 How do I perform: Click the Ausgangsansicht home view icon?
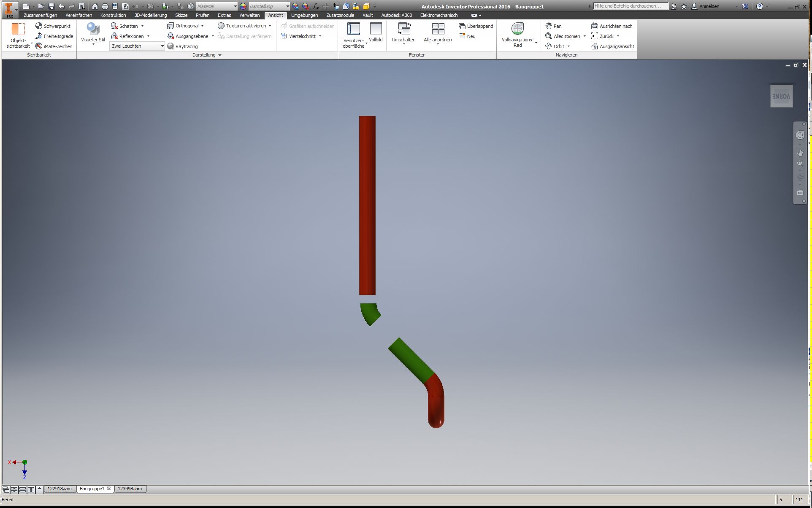[x=595, y=46]
